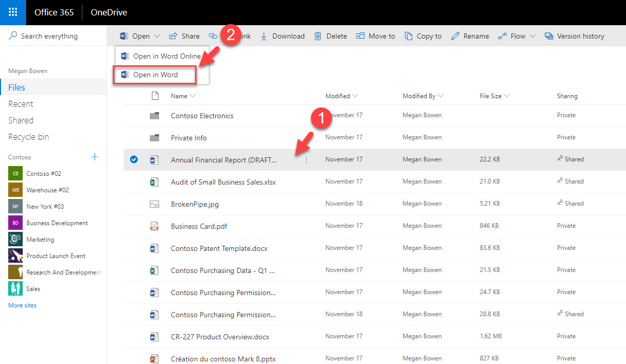Click the Rename button
Screen dimensions: 626x364
tap(470, 36)
